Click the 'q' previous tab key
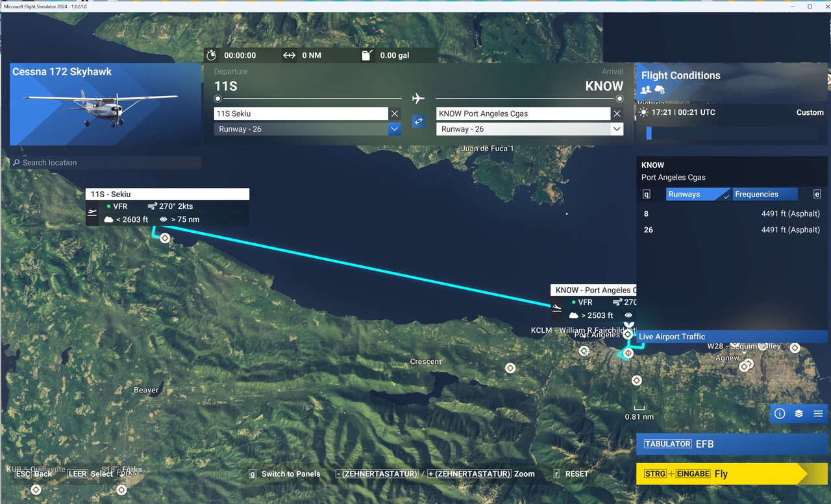This screenshot has width=831, height=504. tap(646, 194)
